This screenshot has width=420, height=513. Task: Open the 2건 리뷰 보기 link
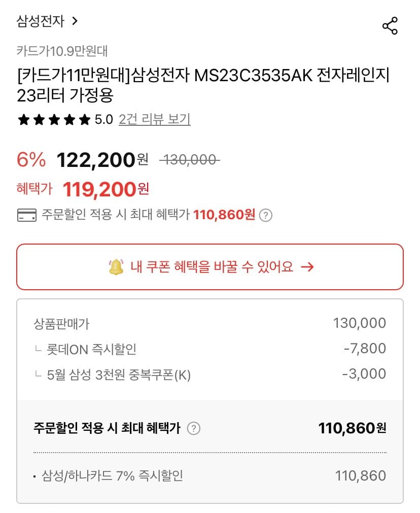154,120
